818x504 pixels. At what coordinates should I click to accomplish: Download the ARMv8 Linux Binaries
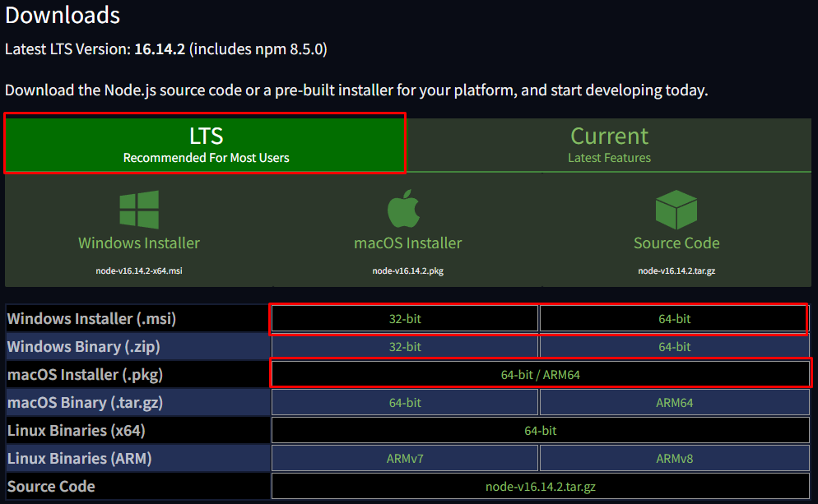tap(674, 458)
